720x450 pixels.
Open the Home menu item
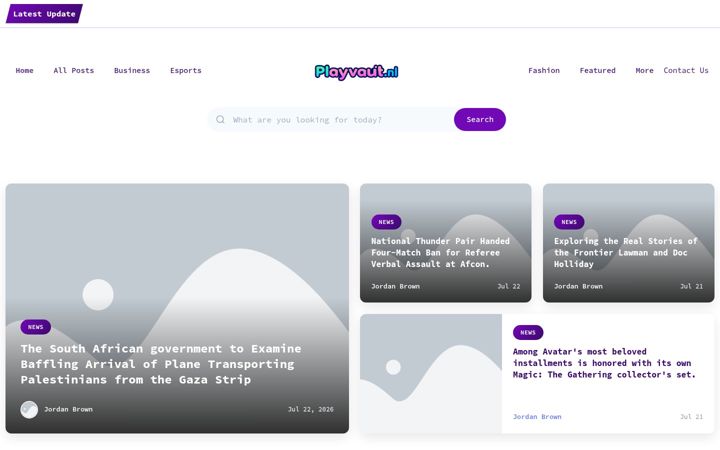(x=24, y=70)
